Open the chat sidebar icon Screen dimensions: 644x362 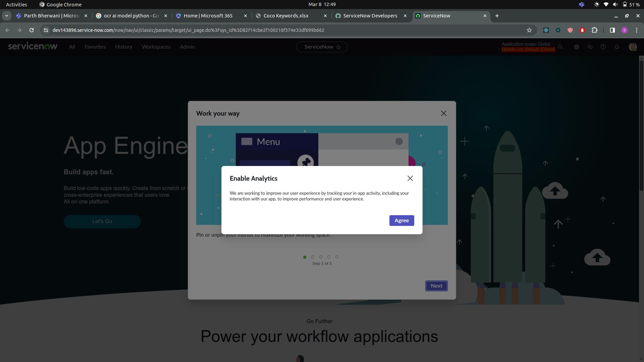click(590, 47)
